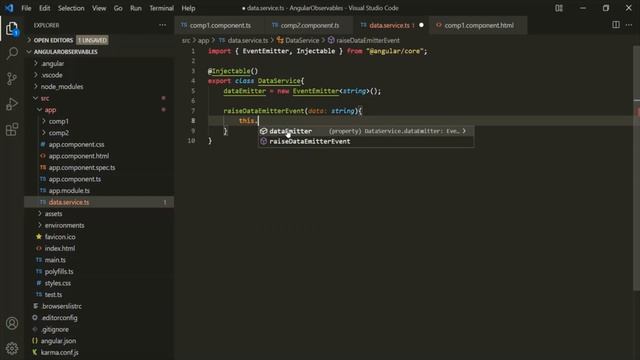Open the Run menu
Image resolution: width=640 pixels, height=360 pixels.
coord(136,8)
